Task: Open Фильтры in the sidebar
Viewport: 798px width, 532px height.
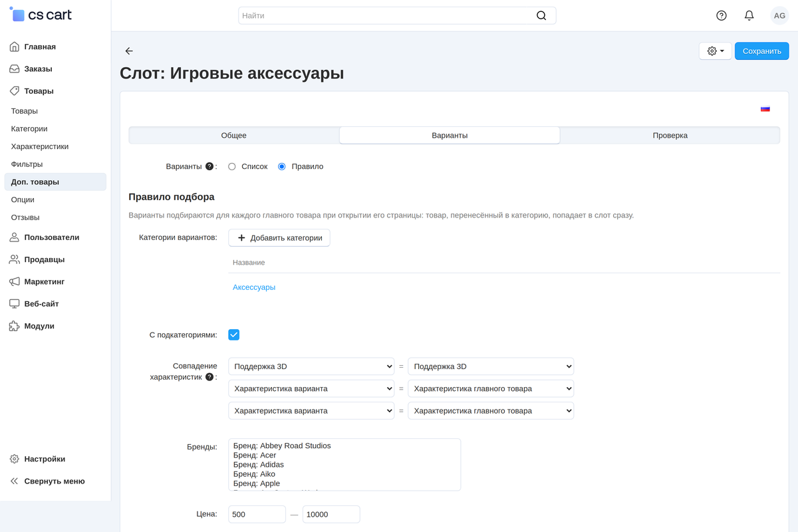Action: [x=27, y=164]
